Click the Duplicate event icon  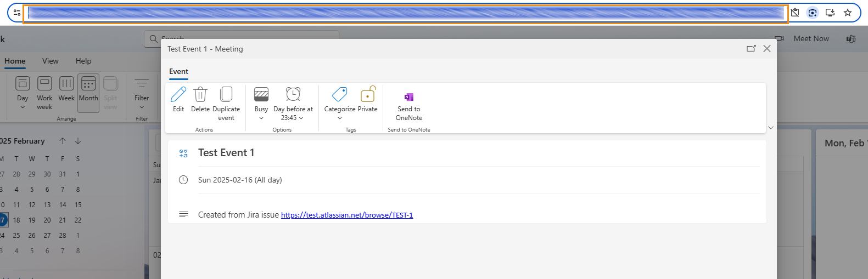pos(226,95)
